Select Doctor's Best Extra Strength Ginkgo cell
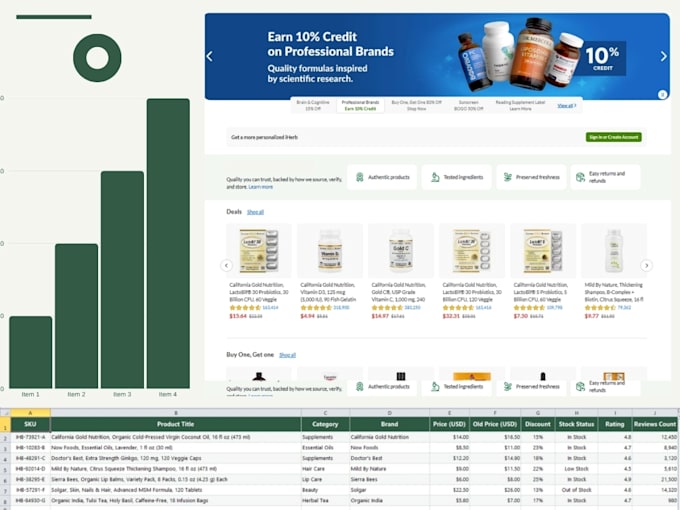680x510 pixels. (x=176, y=458)
